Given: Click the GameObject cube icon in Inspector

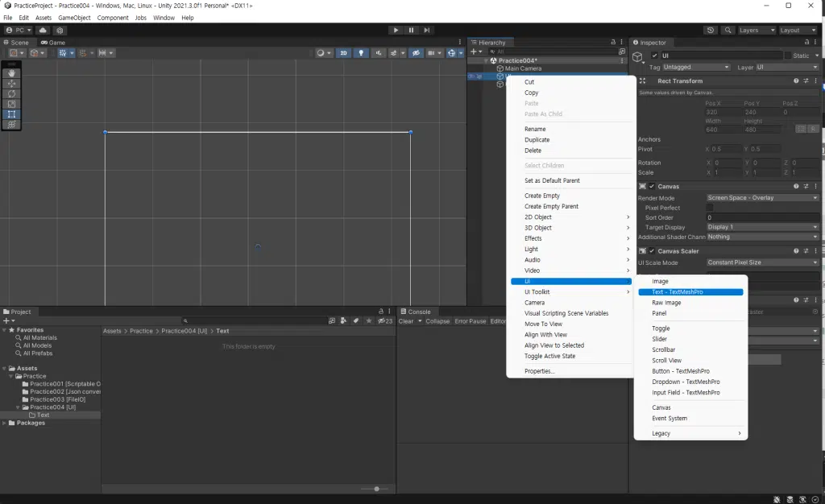Looking at the screenshot, I should (638, 56).
